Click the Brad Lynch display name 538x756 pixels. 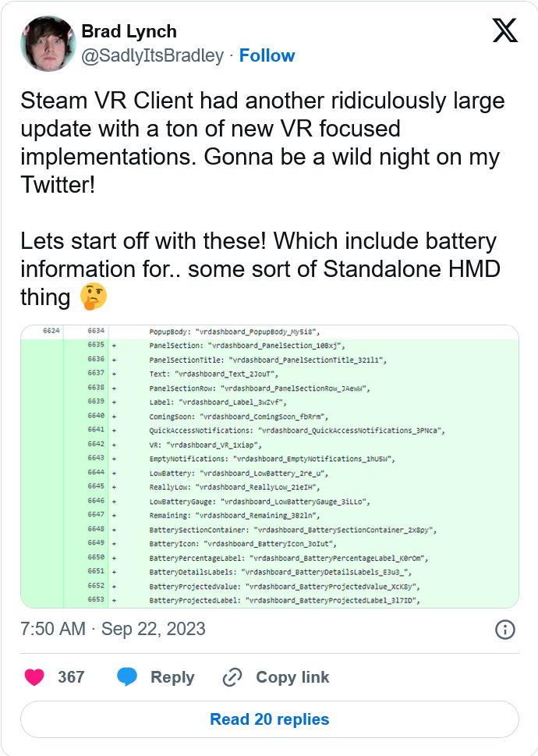pos(129,32)
